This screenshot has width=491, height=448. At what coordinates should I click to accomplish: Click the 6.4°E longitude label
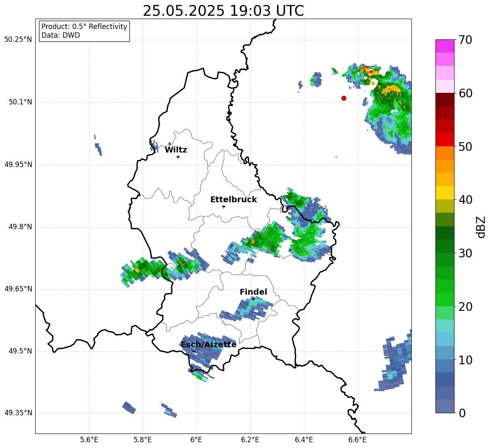point(304,440)
